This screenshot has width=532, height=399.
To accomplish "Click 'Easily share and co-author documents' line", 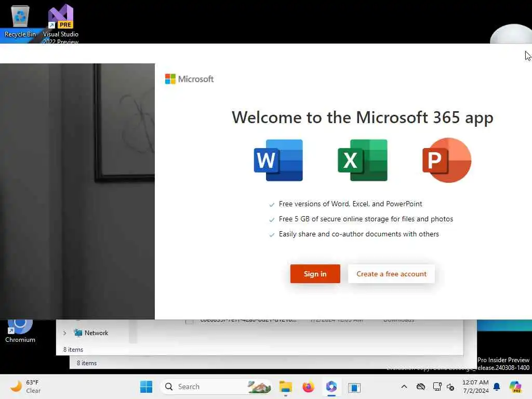I will (x=358, y=234).
